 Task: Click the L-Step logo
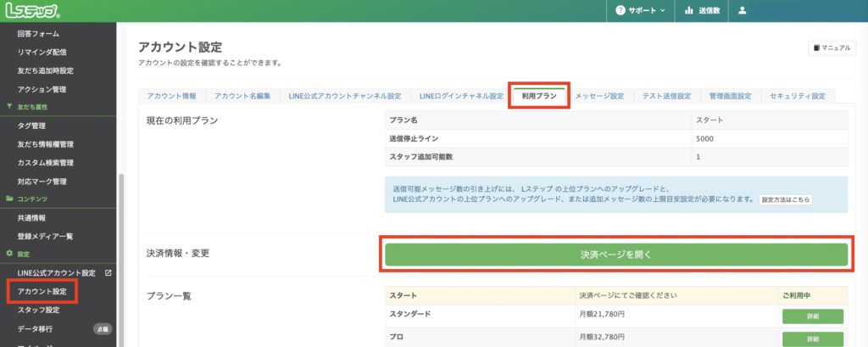point(31,11)
